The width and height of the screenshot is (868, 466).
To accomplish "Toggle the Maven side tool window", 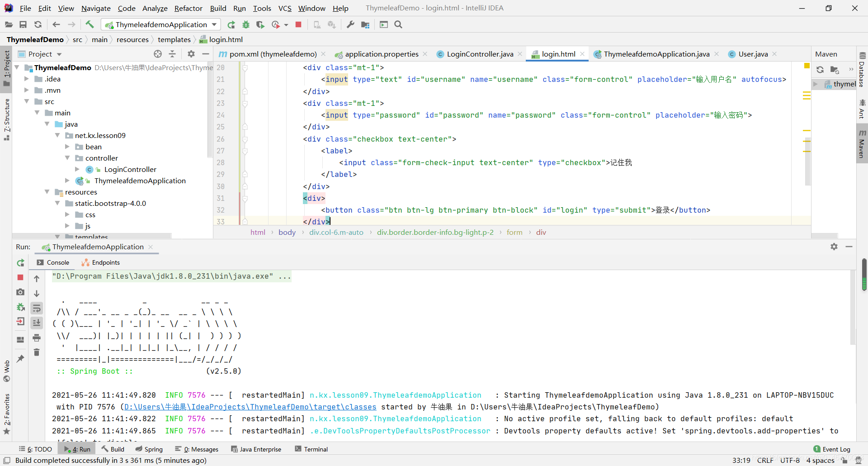I will (862, 144).
